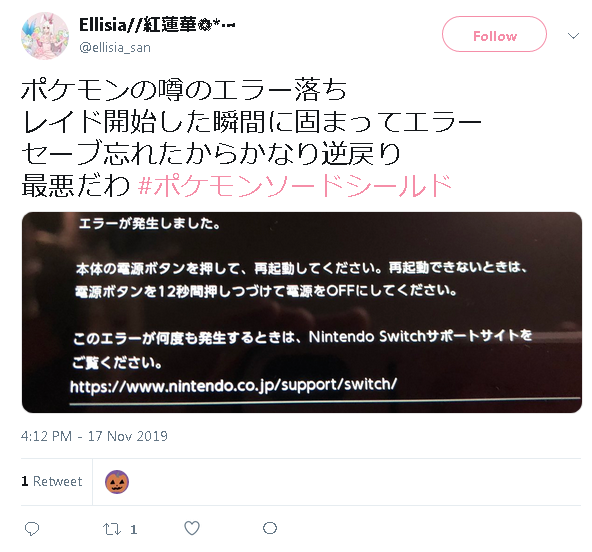This screenshot has height=552, width=592.
Task: Expand the tweet options chevron
Action: point(573,36)
